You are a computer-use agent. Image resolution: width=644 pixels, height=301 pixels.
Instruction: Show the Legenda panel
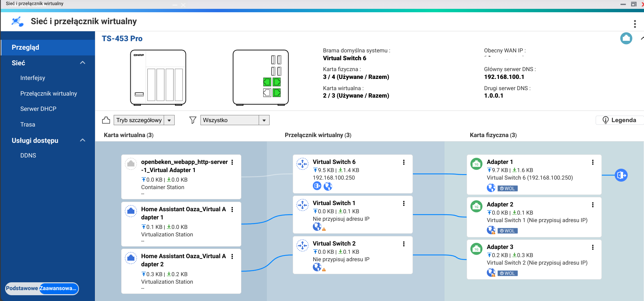tap(619, 120)
